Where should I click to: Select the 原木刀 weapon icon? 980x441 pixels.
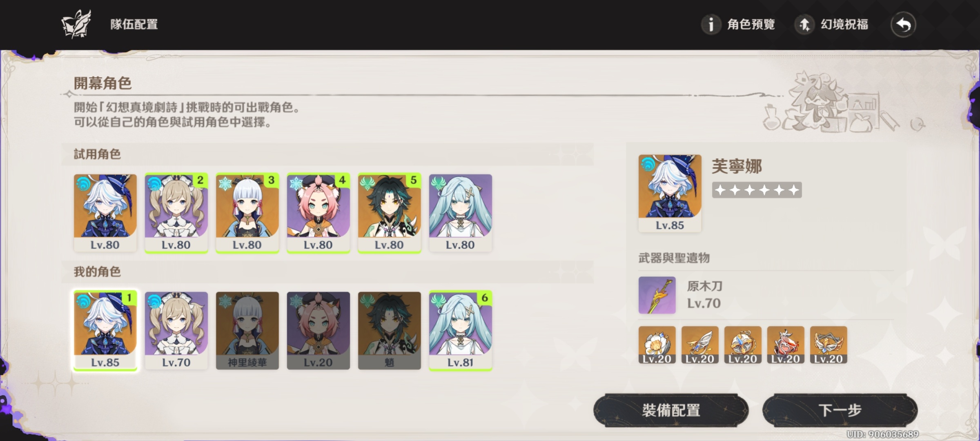(657, 295)
